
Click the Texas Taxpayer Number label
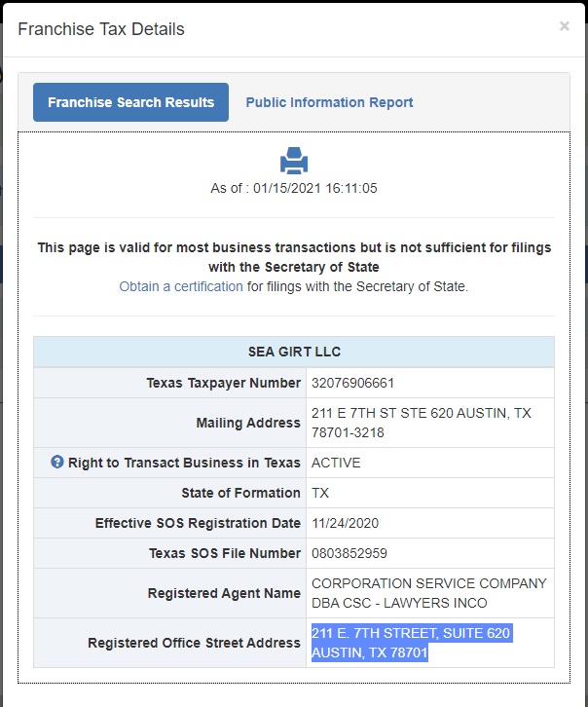(x=223, y=383)
